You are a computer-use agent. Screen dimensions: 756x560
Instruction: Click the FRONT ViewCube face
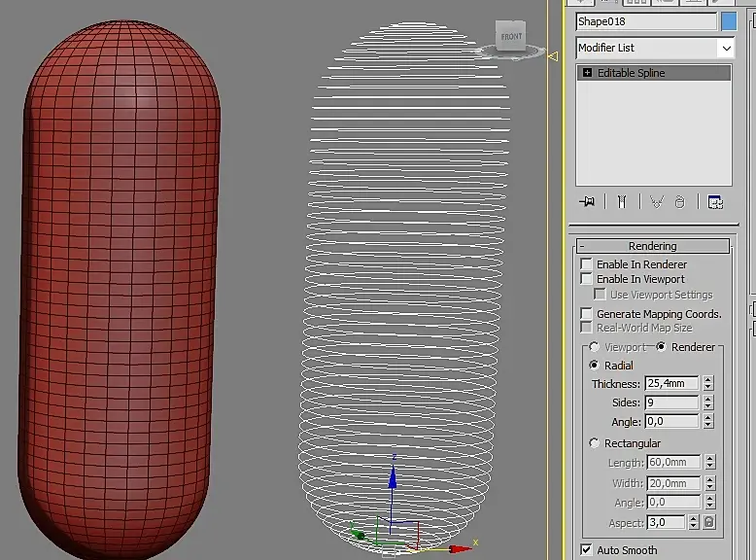511,37
